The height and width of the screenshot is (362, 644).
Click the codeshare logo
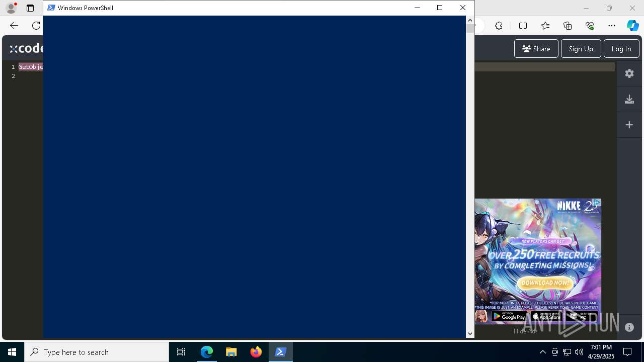(27, 48)
